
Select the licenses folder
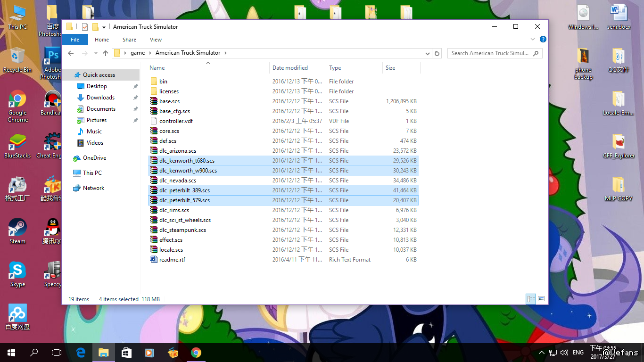point(283,91)
